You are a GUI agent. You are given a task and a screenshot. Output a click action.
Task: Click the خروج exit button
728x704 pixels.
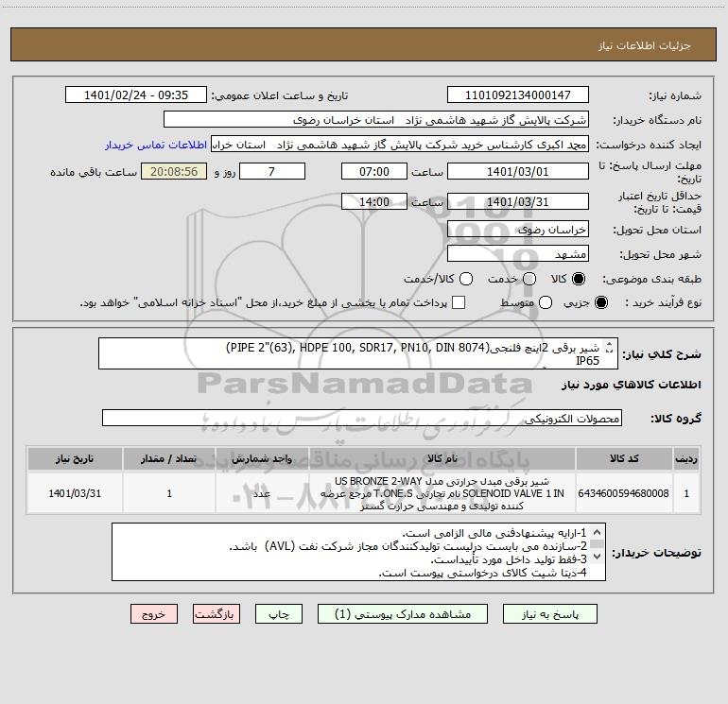coord(154,614)
